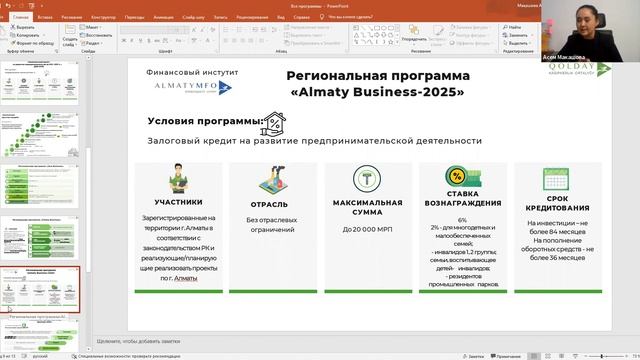640x360 pixels.
Task: Select the currently highlighted Almaty Business-2025 thumbnail
Action: tap(40, 290)
